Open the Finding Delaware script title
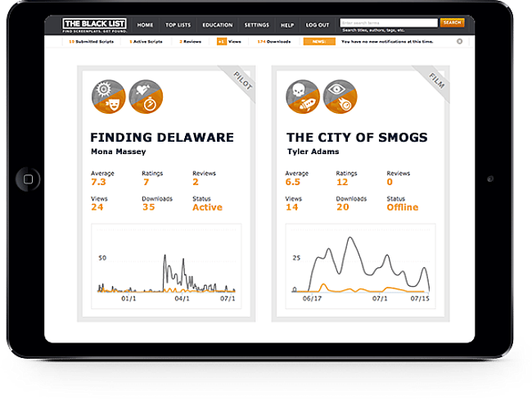 pos(162,137)
